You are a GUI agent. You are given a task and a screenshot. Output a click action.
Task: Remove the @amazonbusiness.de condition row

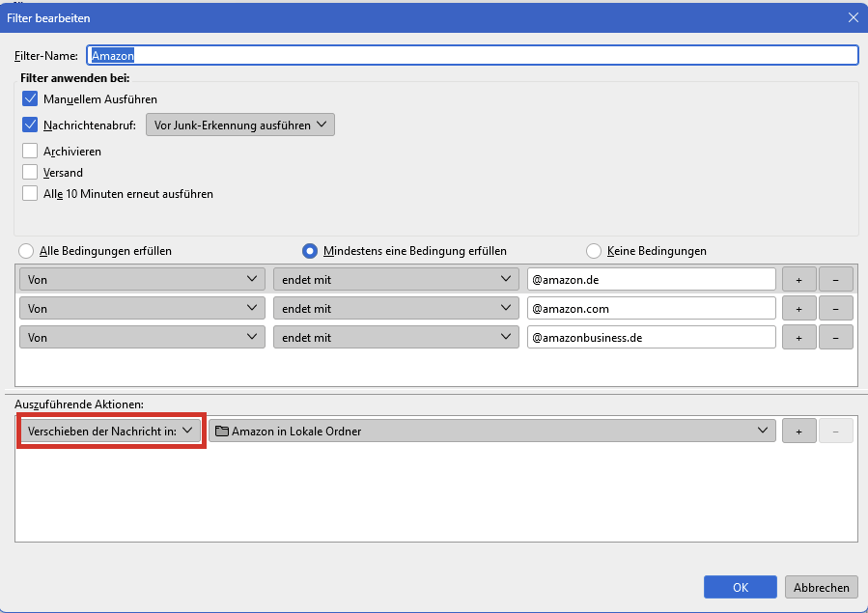coord(835,337)
